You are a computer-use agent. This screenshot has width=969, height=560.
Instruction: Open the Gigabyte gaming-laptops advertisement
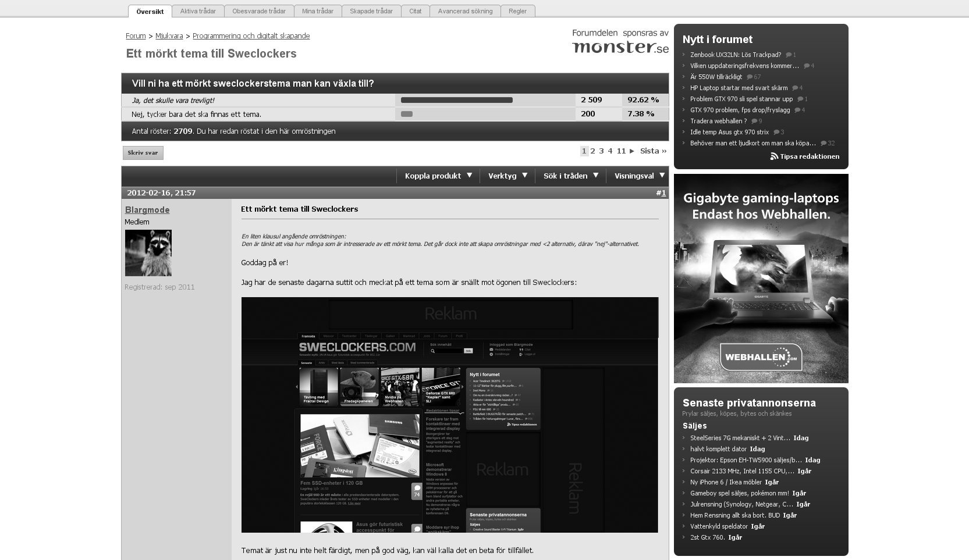pyautogui.click(x=761, y=279)
